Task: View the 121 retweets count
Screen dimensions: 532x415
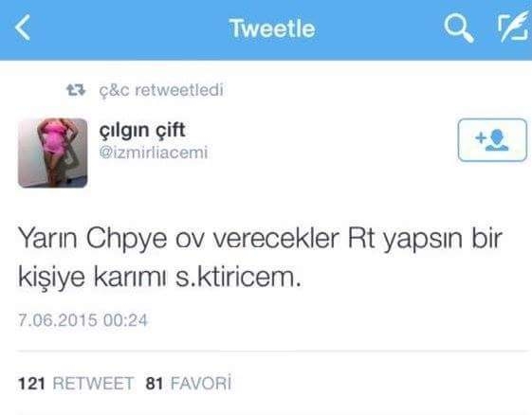Action: (x=31, y=384)
